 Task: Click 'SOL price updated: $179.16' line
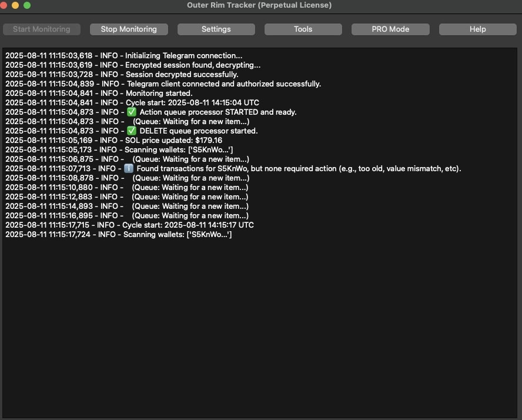[x=114, y=140]
